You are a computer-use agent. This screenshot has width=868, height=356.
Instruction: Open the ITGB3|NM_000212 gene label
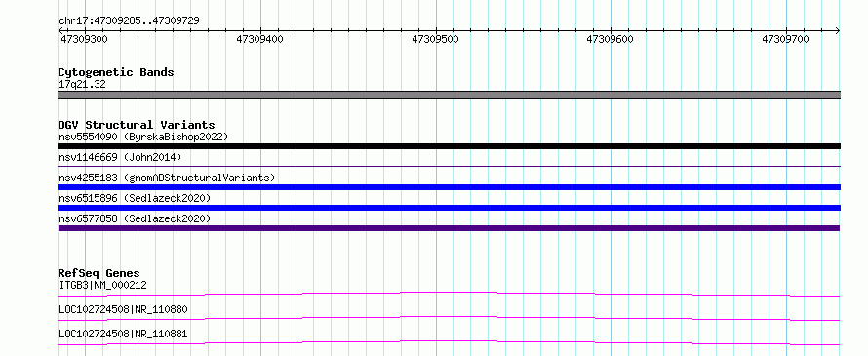(102, 286)
